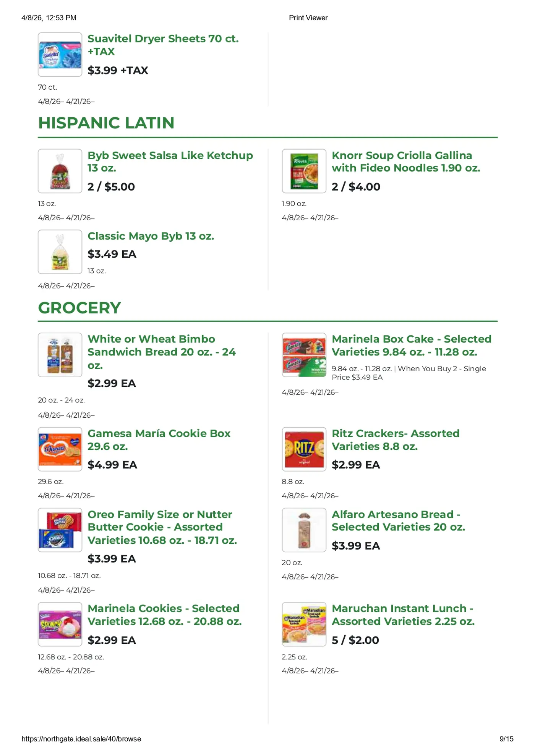Select the GROCERY section heading
Viewport: 535px width, 756px height.
(x=79, y=308)
